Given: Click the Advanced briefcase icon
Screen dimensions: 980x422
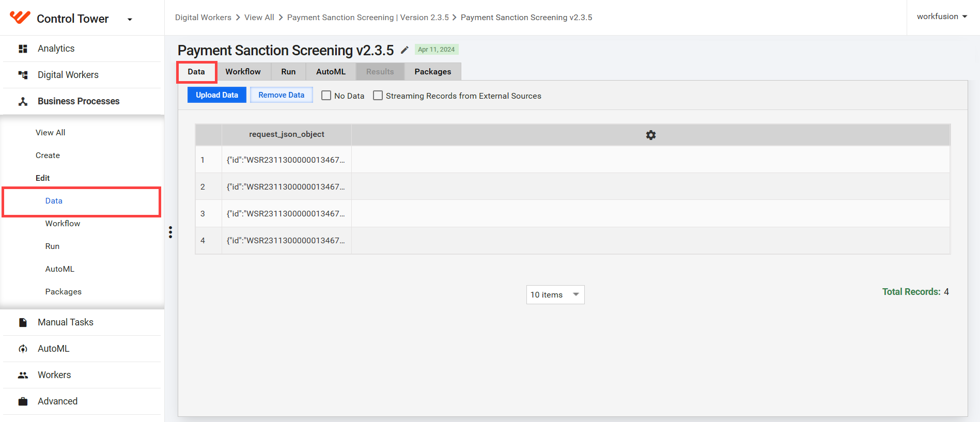Looking at the screenshot, I should (x=23, y=401).
